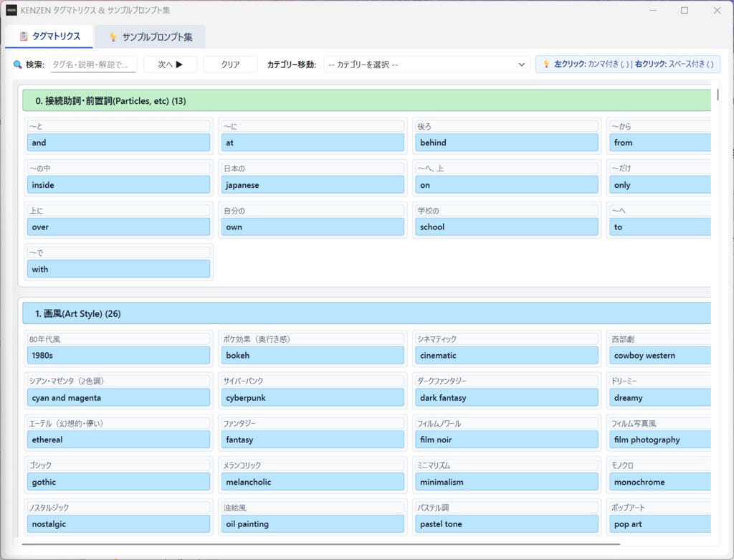Add the 'inside' tag
734x560 pixels.
click(x=118, y=184)
